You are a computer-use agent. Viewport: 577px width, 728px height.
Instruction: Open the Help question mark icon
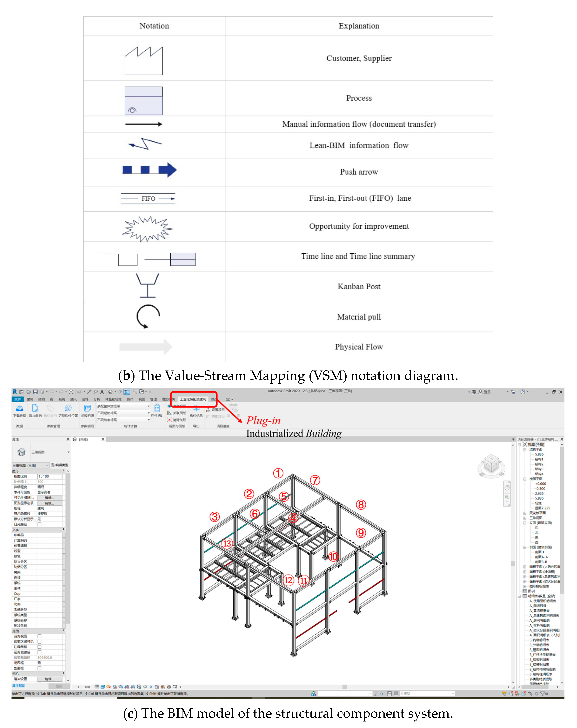523,392
